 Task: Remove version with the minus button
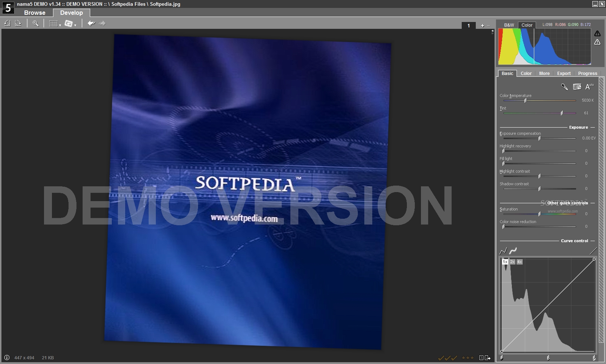click(x=488, y=26)
